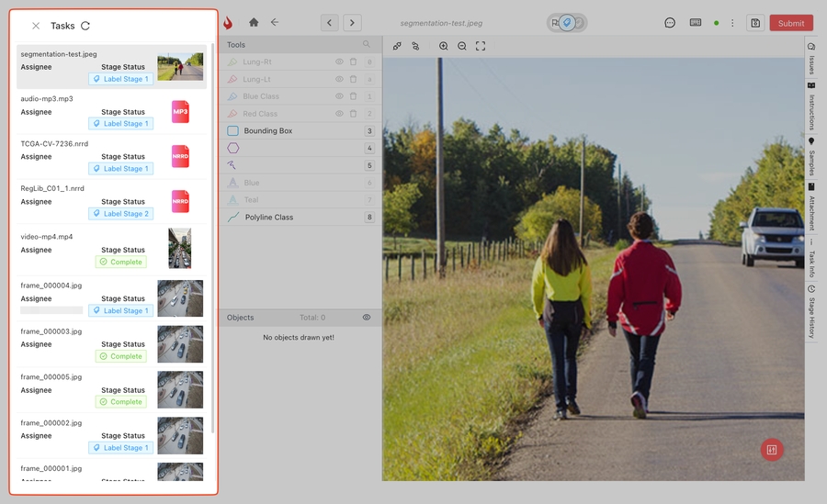Submit the labeling task

click(x=790, y=23)
